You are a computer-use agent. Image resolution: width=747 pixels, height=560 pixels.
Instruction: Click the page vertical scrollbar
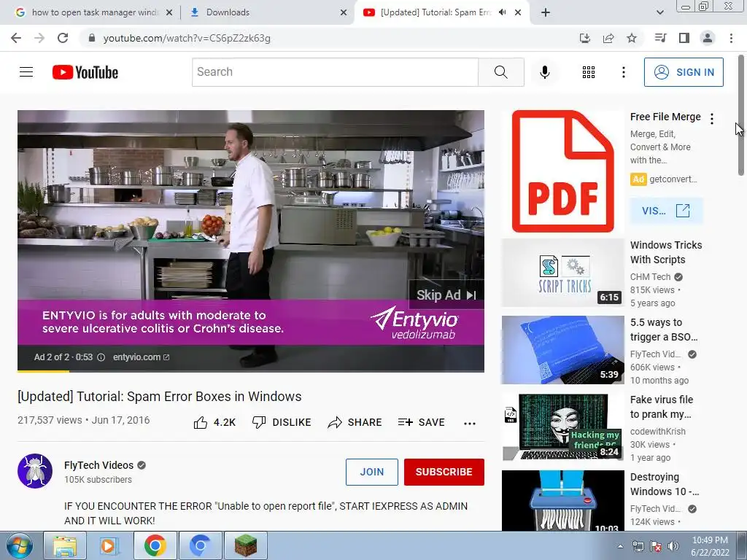tap(741, 116)
